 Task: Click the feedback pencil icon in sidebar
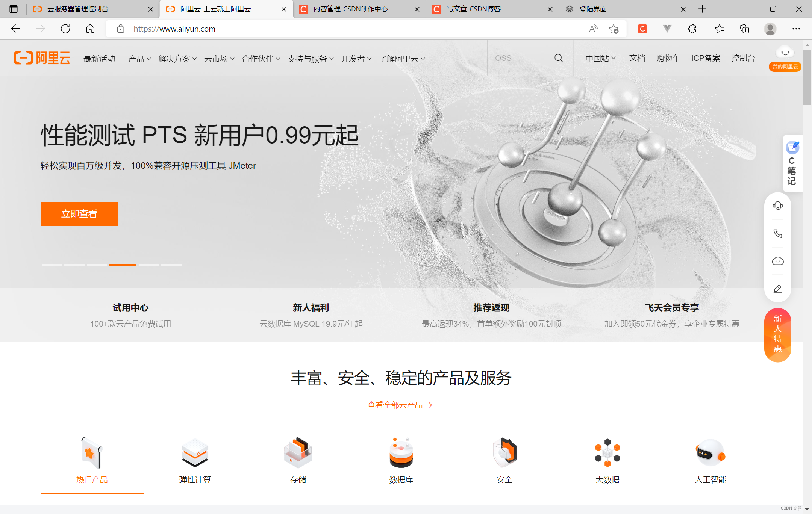(x=777, y=289)
